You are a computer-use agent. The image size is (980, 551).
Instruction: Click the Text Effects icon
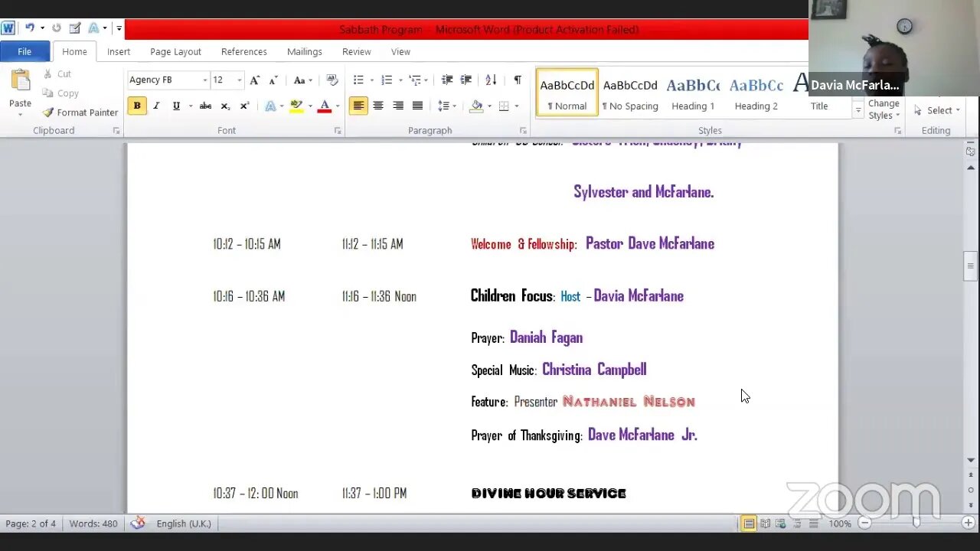(x=270, y=106)
